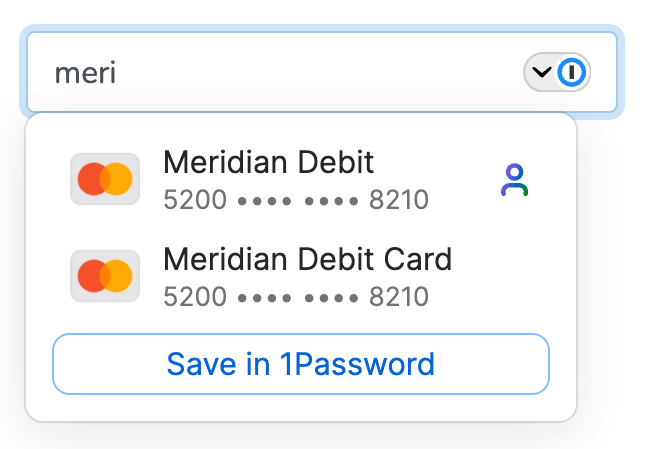Click the masked dots in Meridian Debit Card's number
Screen dimensions: 648x449
(298, 298)
